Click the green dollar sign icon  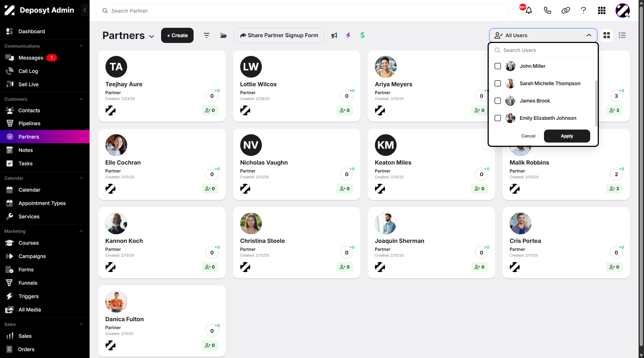pyautogui.click(x=363, y=35)
